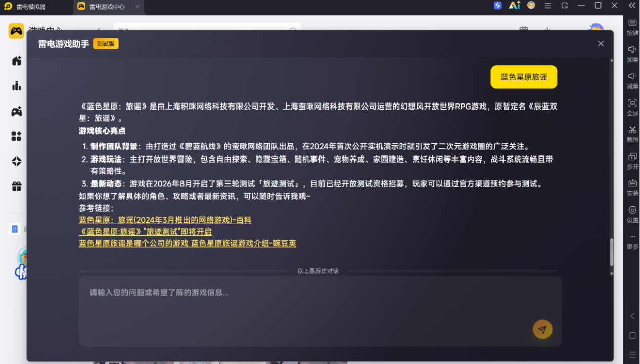Click the window resize arrow icon in title bar

tap(565, 6)
